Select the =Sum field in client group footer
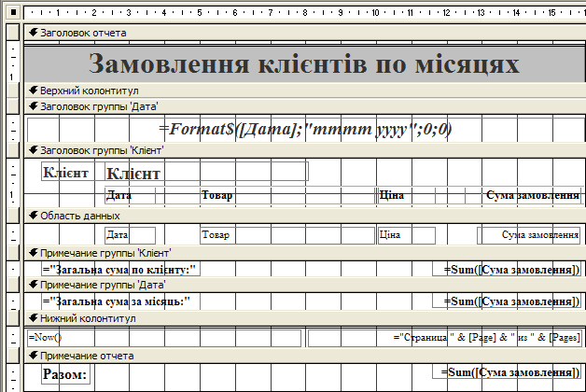This screenshot has height=392, width=586. coord(507,269)
